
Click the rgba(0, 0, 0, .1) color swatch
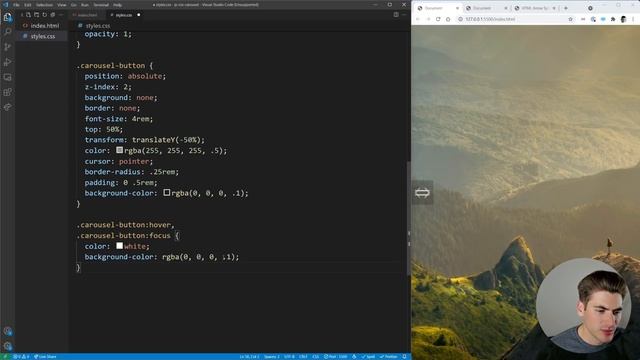(x=167, y=192)
